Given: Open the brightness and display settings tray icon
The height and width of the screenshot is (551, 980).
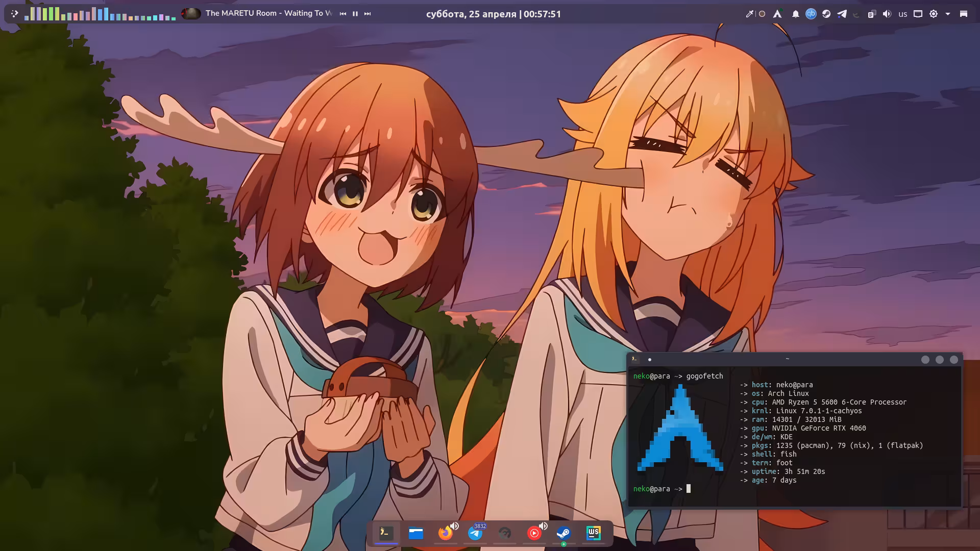Looking at the screenshot, I should point(934,14).
